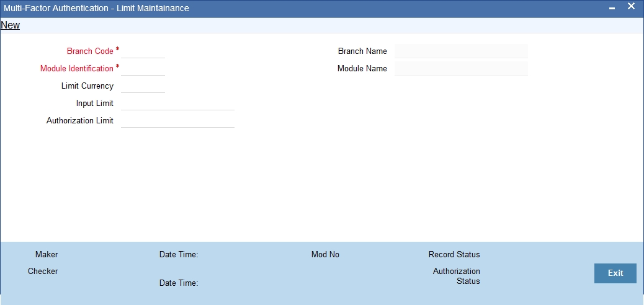Minimize the Limit Maintainance window
The image size is (644, 305).
(x=612, y=8)
